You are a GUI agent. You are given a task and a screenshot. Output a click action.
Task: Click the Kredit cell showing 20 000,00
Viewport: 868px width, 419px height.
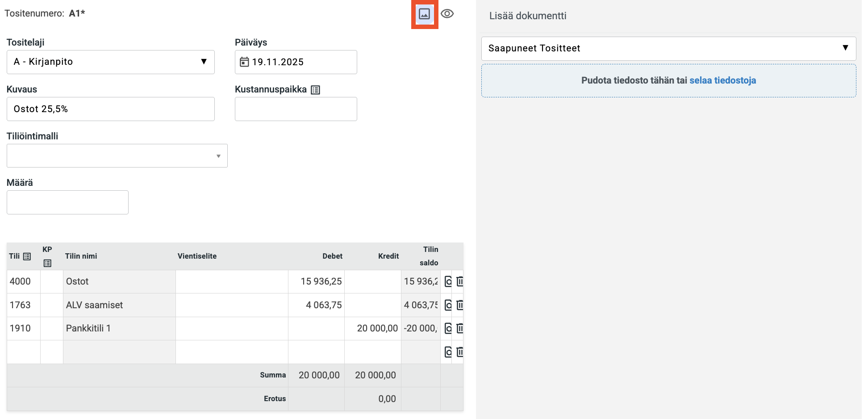(x=373, y=328)
